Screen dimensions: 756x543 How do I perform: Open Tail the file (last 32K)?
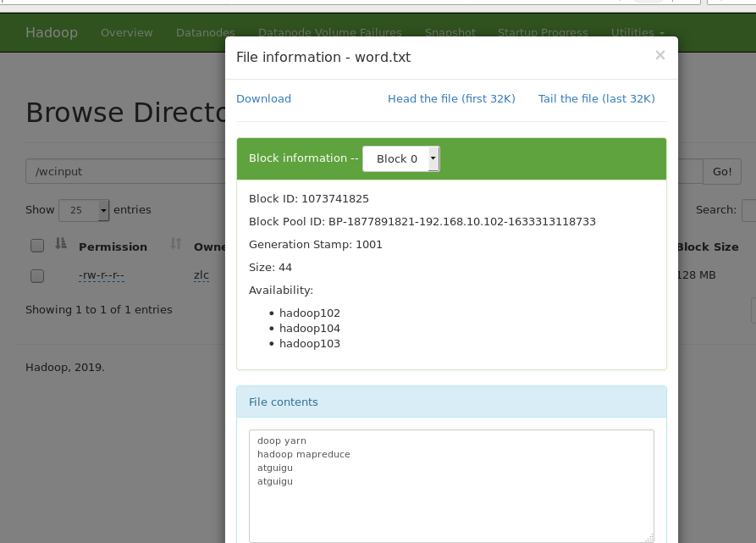tap(596, 99)
